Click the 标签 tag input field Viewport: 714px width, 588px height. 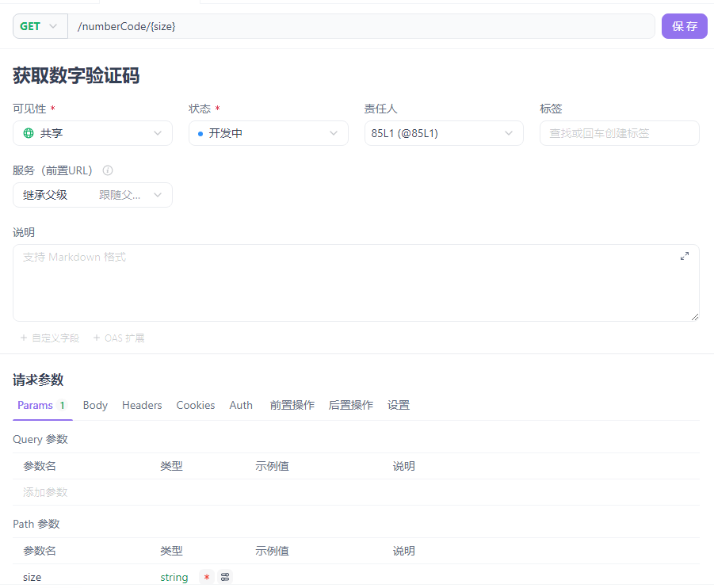pos(619,132)
